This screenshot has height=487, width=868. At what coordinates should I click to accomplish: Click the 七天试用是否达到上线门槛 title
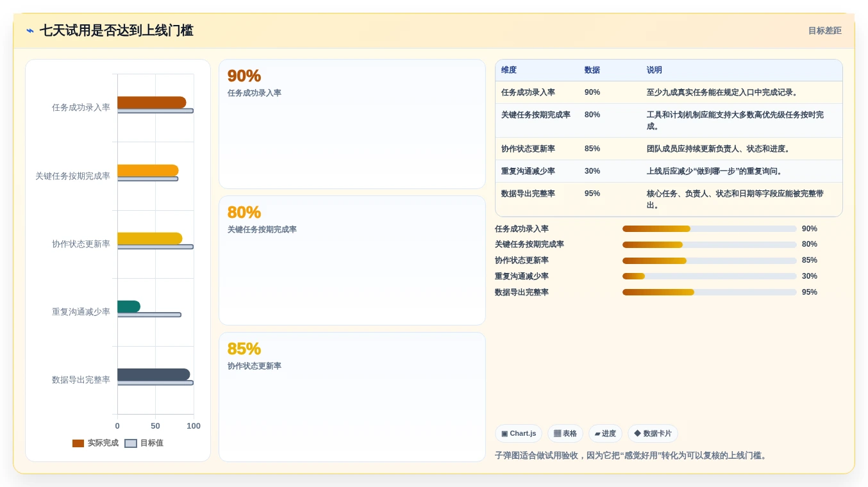[117, 31]
